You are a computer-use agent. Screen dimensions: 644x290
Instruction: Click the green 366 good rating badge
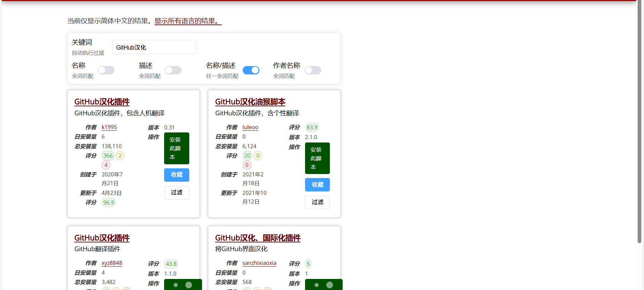coord(108,156)
